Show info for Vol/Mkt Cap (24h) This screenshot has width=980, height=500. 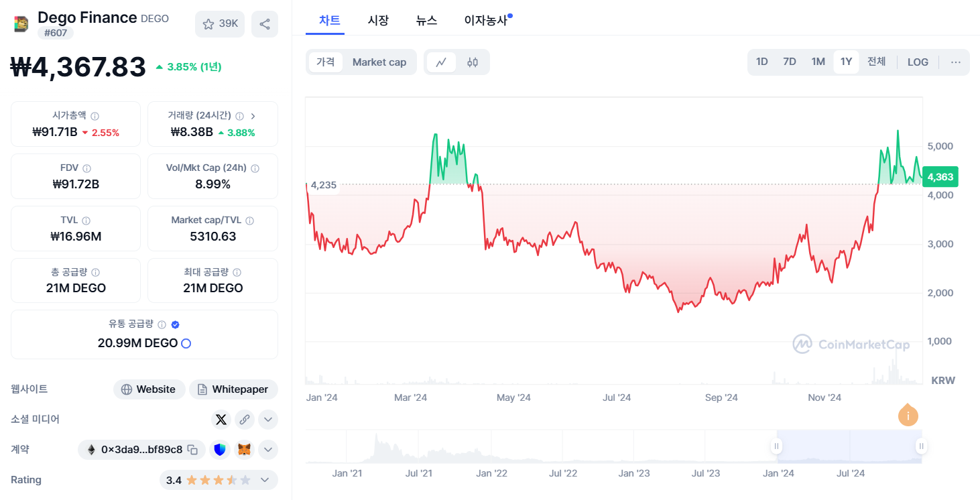click(x=255, y=168)
